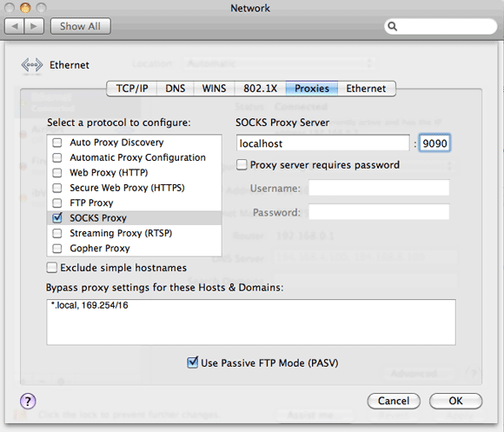The image size is (504, 432).
Task: Click the Ethernet interface icon
Action: click(x=32, y=65)
